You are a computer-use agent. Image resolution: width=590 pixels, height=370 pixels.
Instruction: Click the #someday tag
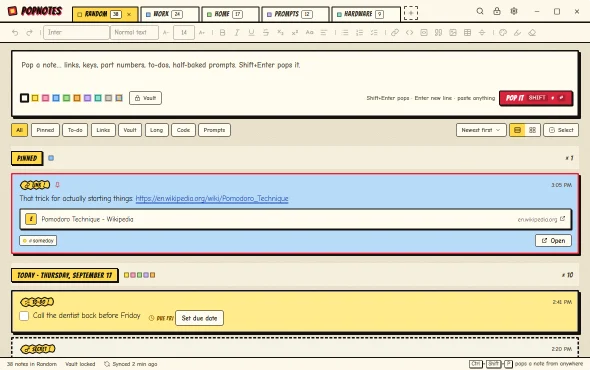pos(38,241)
